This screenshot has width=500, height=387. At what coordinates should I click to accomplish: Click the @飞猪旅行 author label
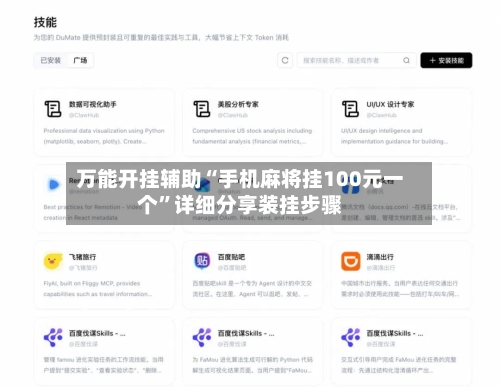(x=83, y=268)
